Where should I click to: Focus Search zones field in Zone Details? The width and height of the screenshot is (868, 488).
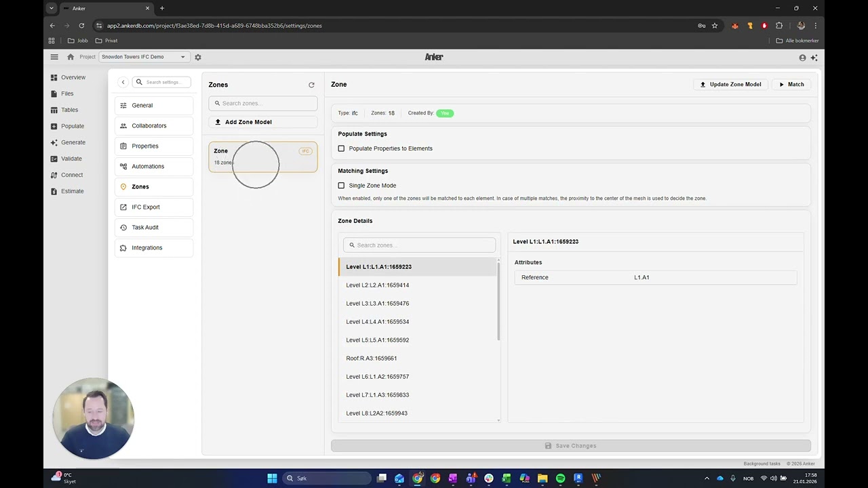click(419, 245)
